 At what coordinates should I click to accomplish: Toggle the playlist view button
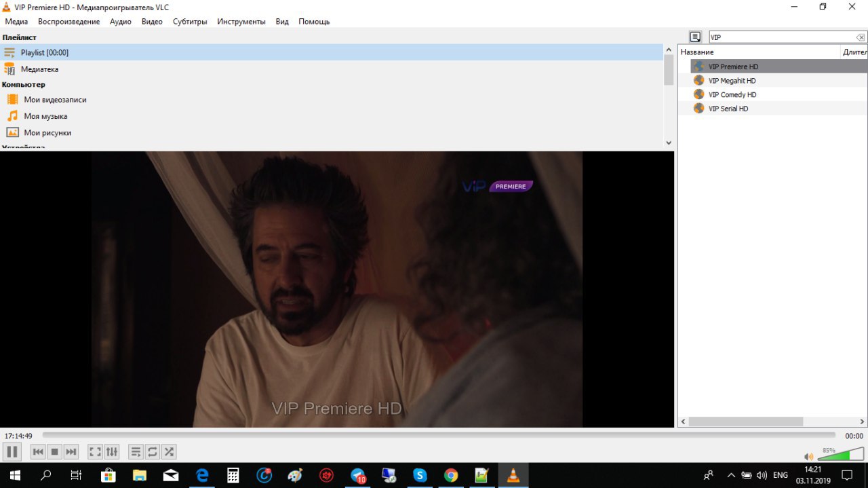[136, 451]
